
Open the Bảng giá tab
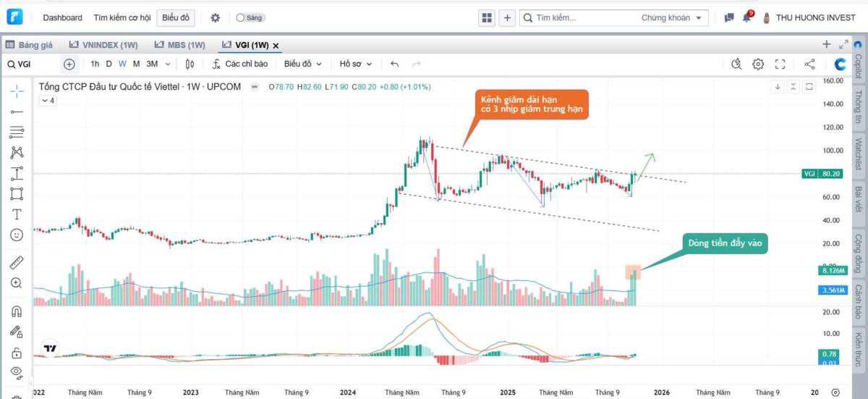pyautogui.click(x=29, y=45)
